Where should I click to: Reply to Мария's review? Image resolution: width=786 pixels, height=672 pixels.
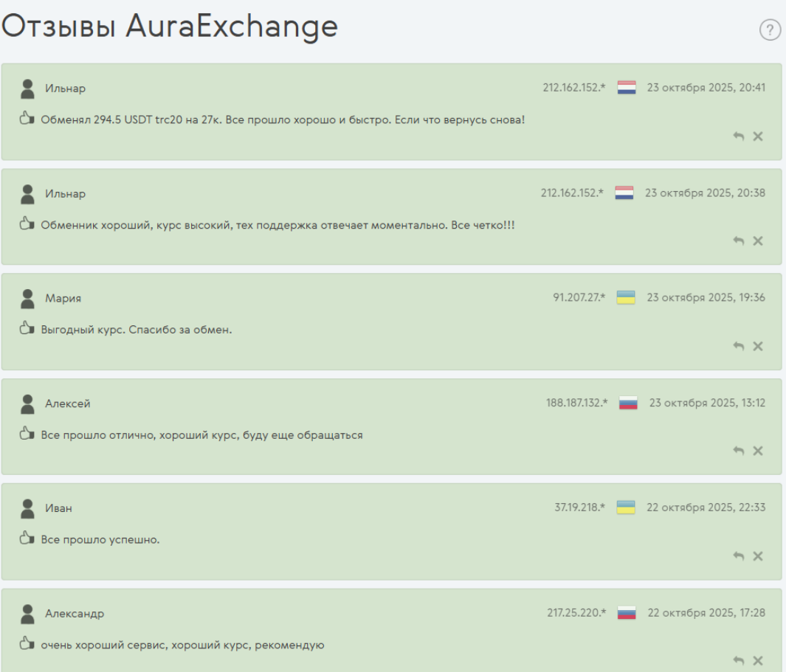click(739, 347)
